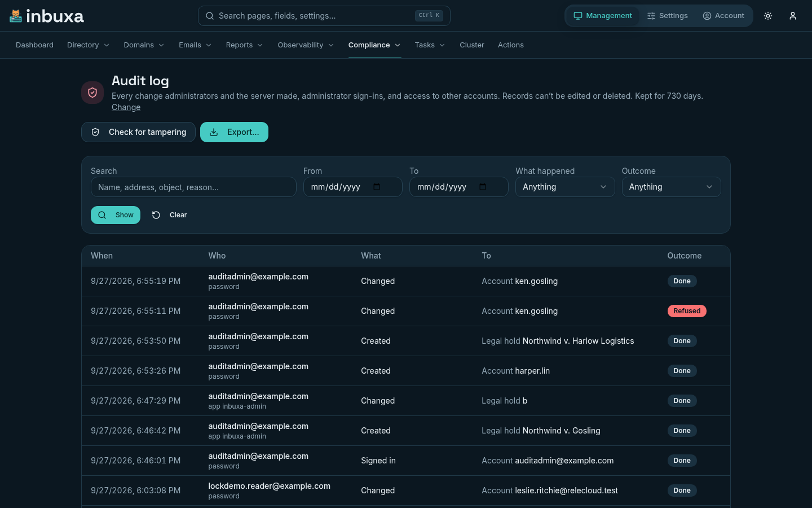
Task: Expand the Compliance menu
Action: [x=374, y=45]
